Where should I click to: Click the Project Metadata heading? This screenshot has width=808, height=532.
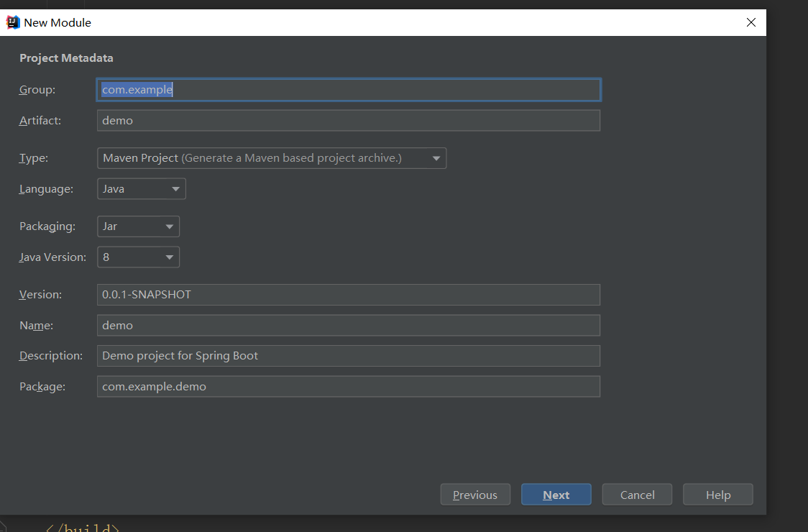(x=66, y=58)
